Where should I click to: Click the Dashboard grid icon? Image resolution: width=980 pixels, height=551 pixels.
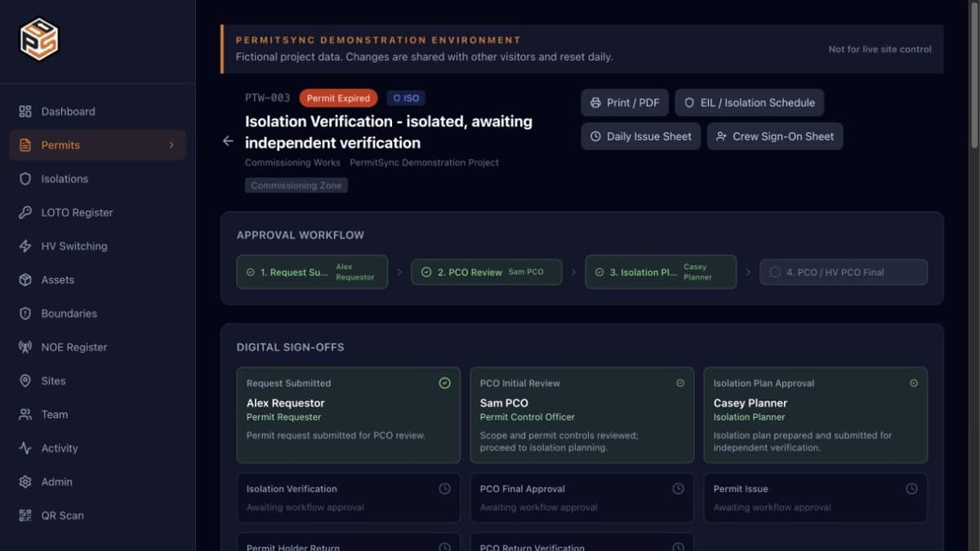click(x=25, y=111)
